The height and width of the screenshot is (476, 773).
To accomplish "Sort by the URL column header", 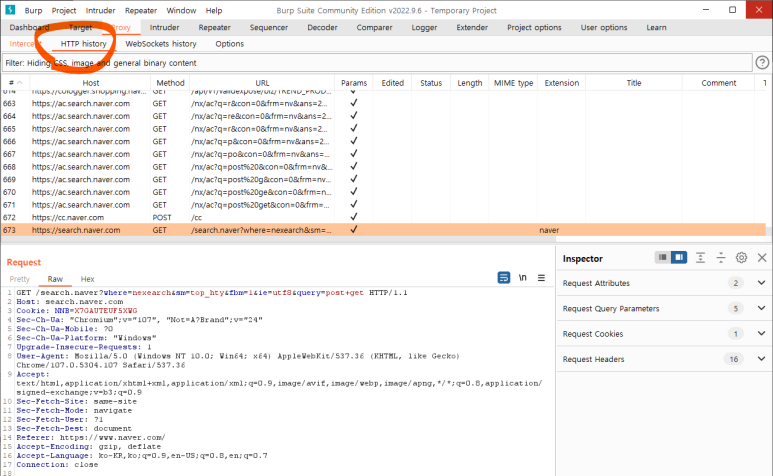I will [x=262, y=83].
